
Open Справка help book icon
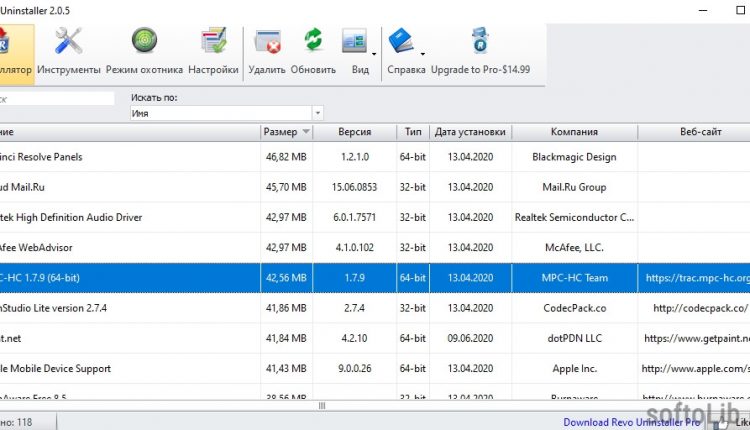coord(401,41)
